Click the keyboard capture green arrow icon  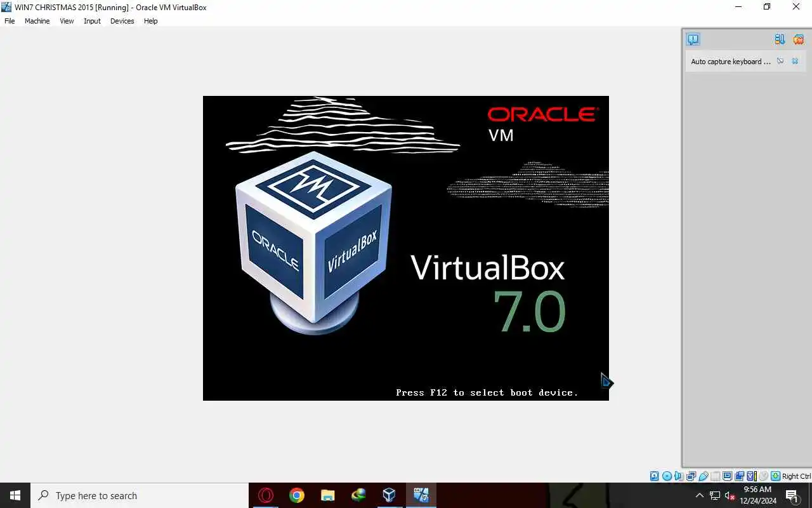pyautogui.click(x=775, y=476)
